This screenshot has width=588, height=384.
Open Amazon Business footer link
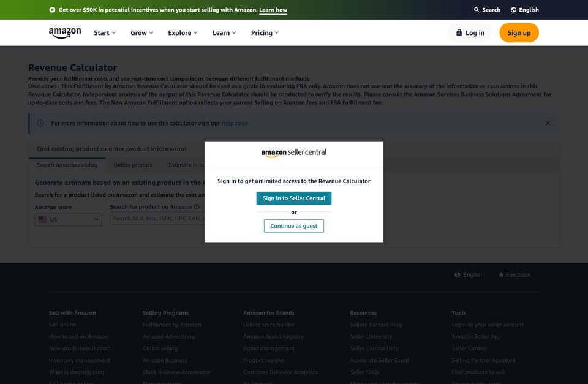(165, 360)
